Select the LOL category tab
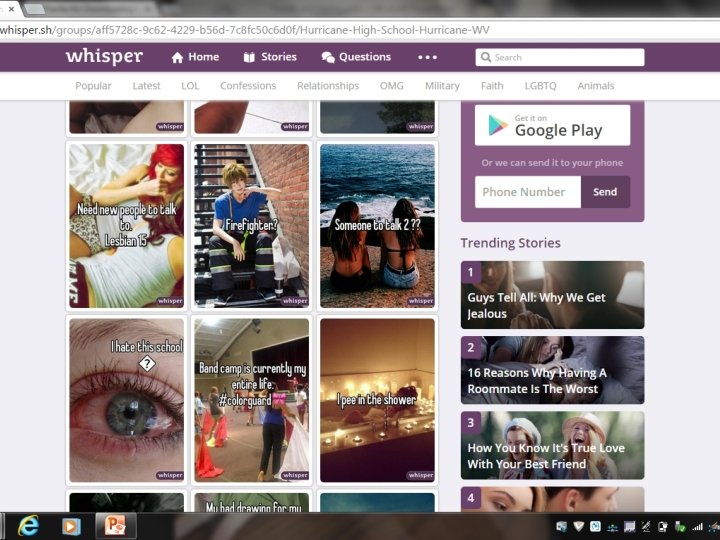720x540 pixels. [190, 86]
